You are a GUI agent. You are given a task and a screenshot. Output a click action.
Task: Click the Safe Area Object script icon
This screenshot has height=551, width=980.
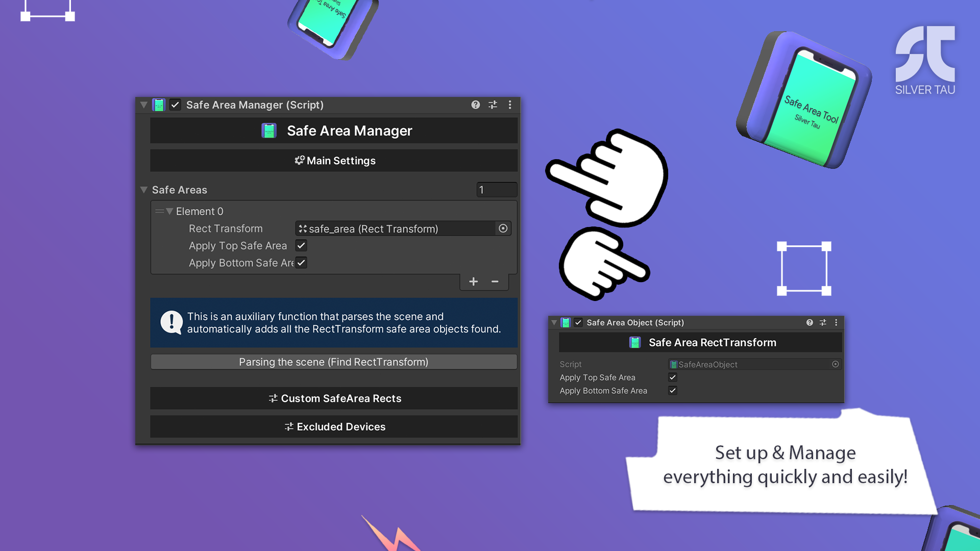click(566, 322)
